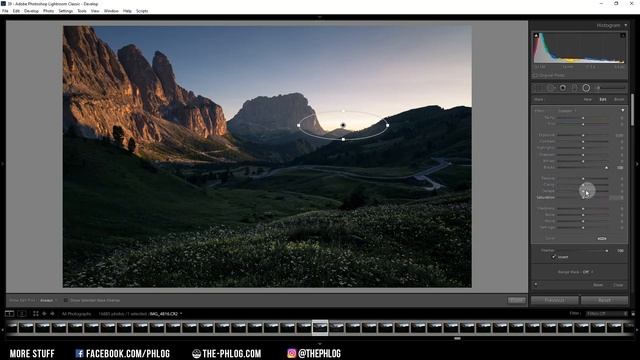Click the Feather slider handle
This screenshot has height=360, width=640.
[x=607, y=251]
